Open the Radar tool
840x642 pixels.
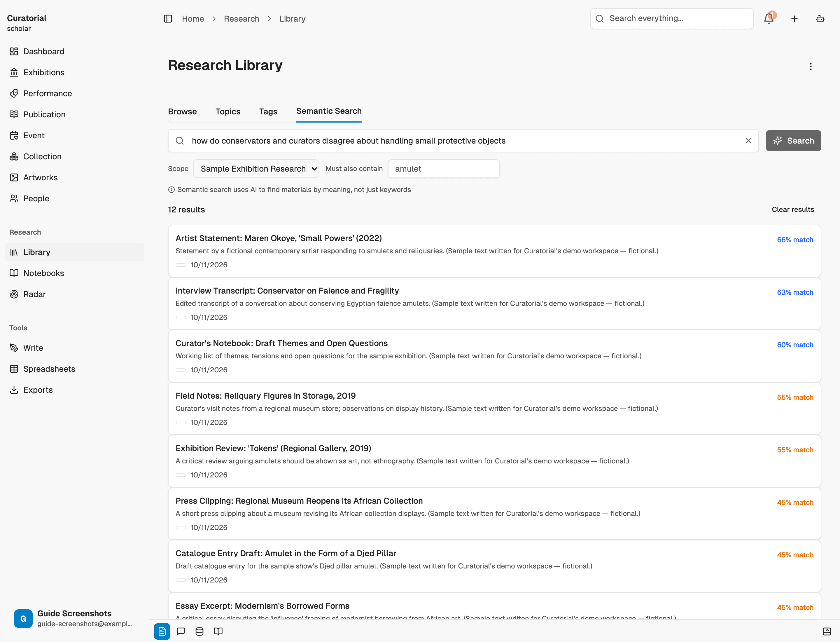coord(74,294)
